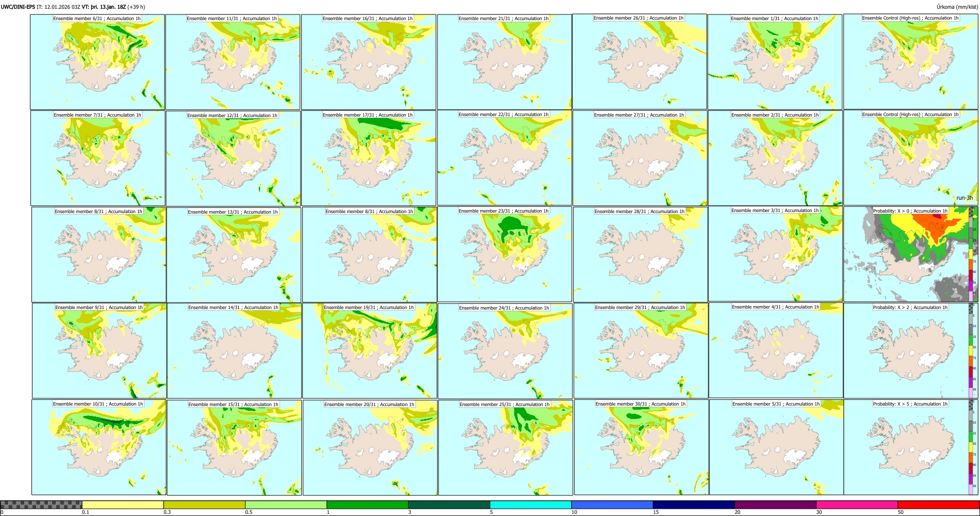Select the Ensemble member 21/31 map panel
Viewport: 980px width, 516px height.
tap(504, 62)
